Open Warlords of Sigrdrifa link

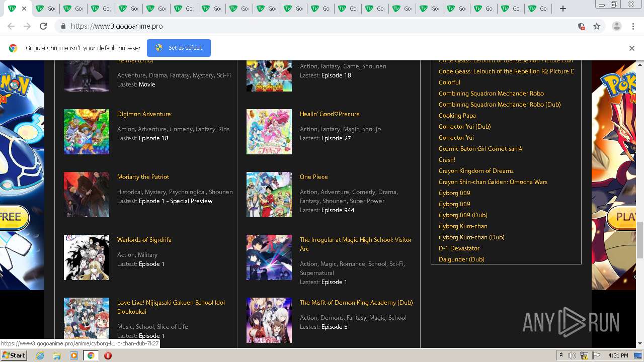click(x=144, y=240)
